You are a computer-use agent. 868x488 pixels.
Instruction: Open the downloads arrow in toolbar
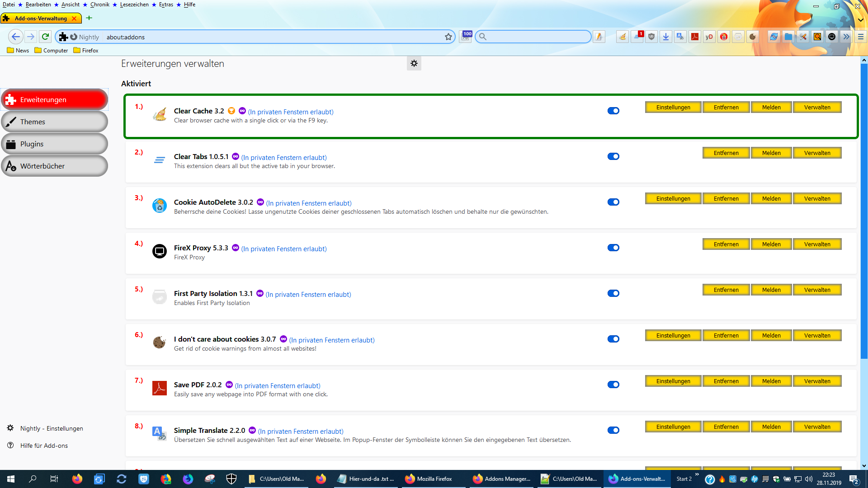(666, 37)
